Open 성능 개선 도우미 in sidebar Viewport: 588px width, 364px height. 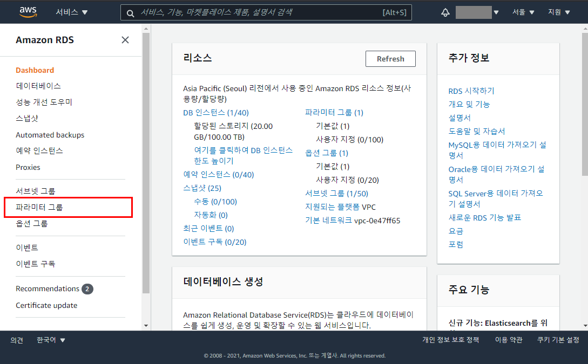44,102
